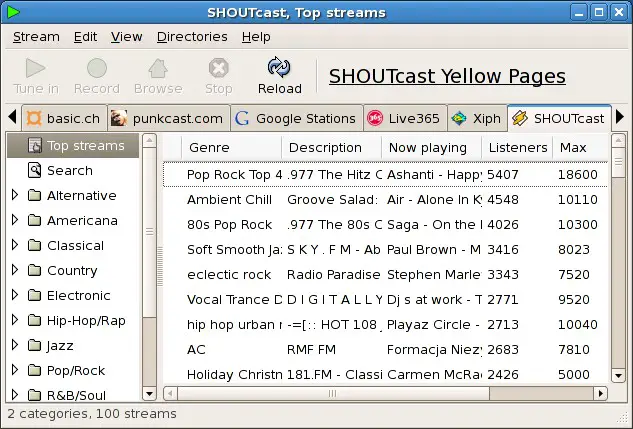Screen dimensions: 633x429
Task: Open the SHOUTcast Yellow Pages link
Action: 447,76
